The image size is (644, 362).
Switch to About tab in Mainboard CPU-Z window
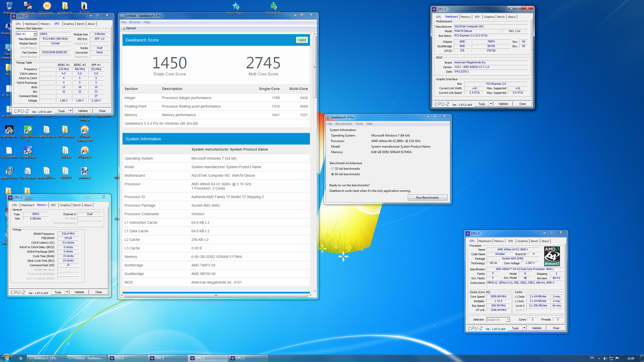(512, 17)
